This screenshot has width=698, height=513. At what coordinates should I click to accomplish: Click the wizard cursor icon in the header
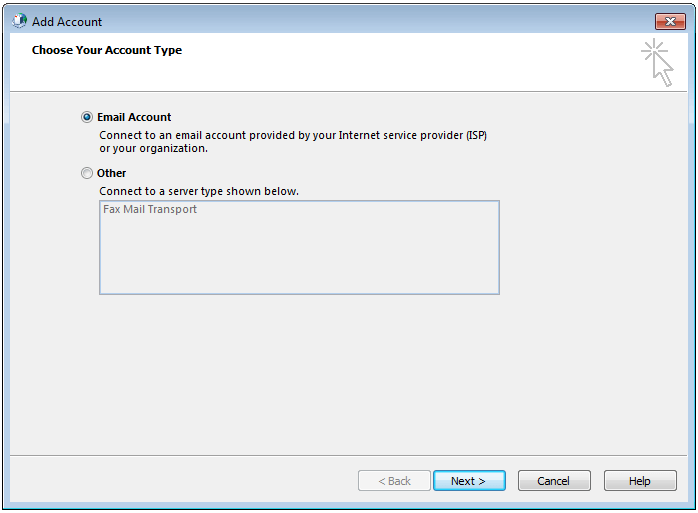click(x=657, y=62)
